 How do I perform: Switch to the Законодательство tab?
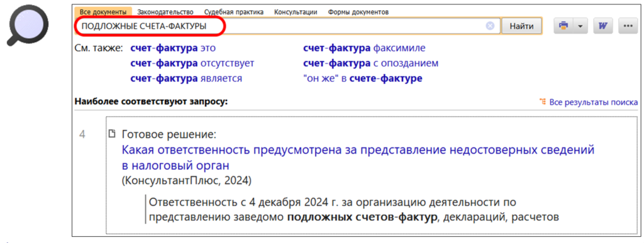(165, 12)
